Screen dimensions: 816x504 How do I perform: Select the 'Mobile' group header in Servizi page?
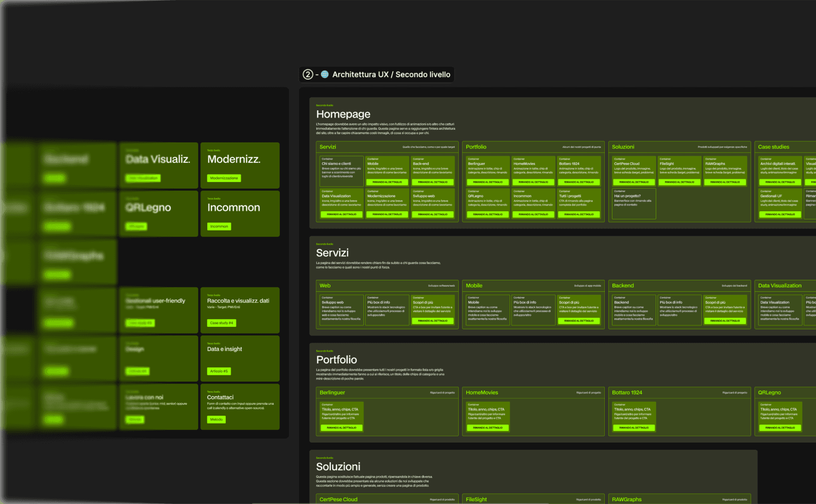point(474,286)
